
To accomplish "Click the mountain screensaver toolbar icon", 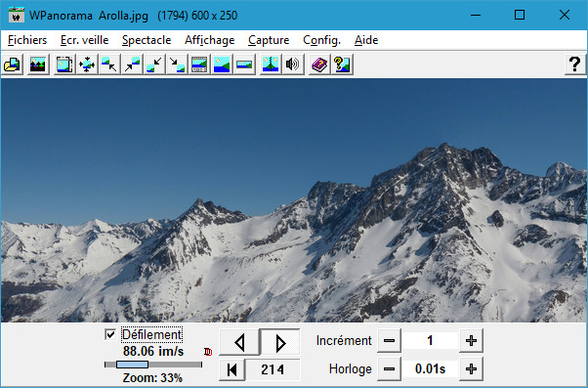I will pos(38,65).
